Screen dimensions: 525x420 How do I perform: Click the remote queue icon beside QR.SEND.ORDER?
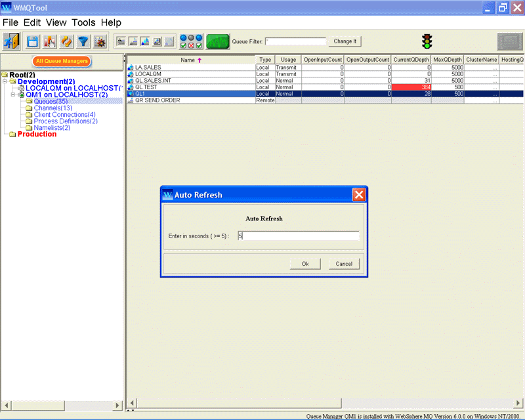131,100
